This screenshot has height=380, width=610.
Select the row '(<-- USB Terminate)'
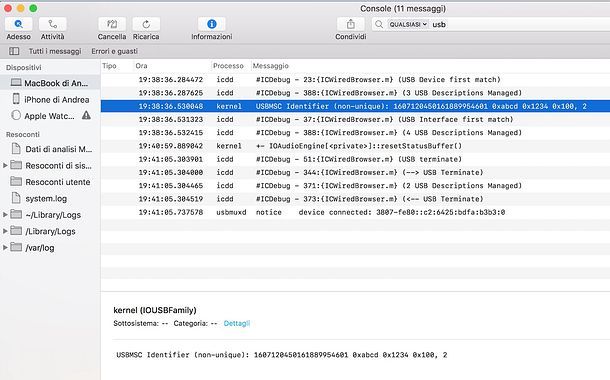[x=355, y=198]
